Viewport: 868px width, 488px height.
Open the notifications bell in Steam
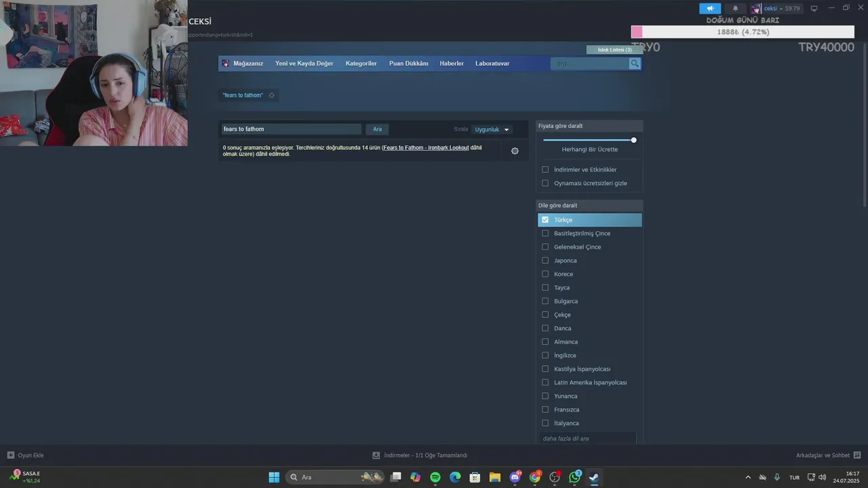(735, 8)
